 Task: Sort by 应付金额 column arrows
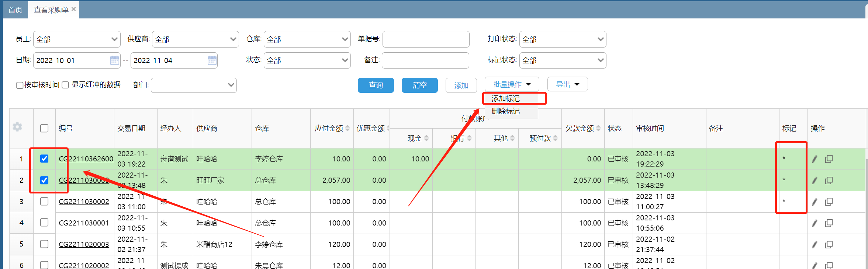[x=347, y=128]
